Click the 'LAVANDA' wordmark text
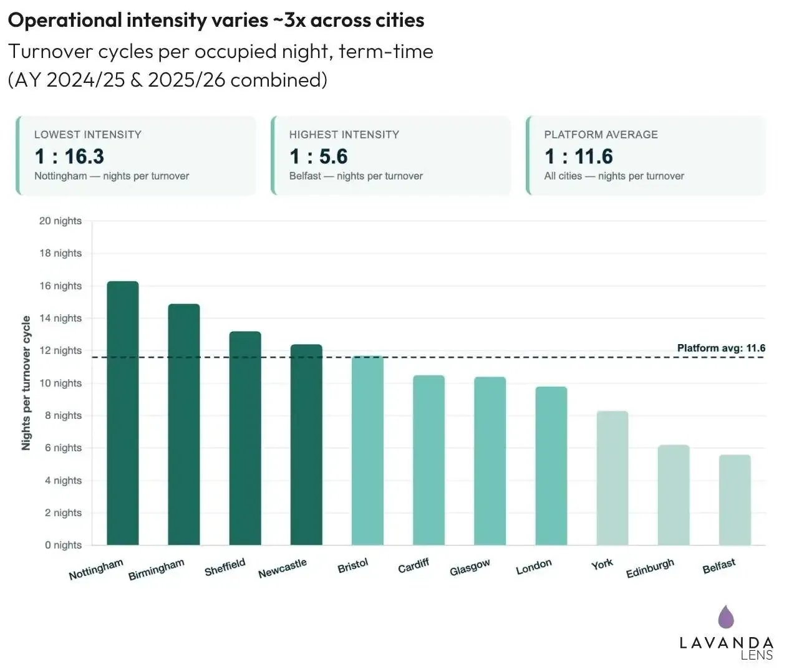 tap(727, 643)
